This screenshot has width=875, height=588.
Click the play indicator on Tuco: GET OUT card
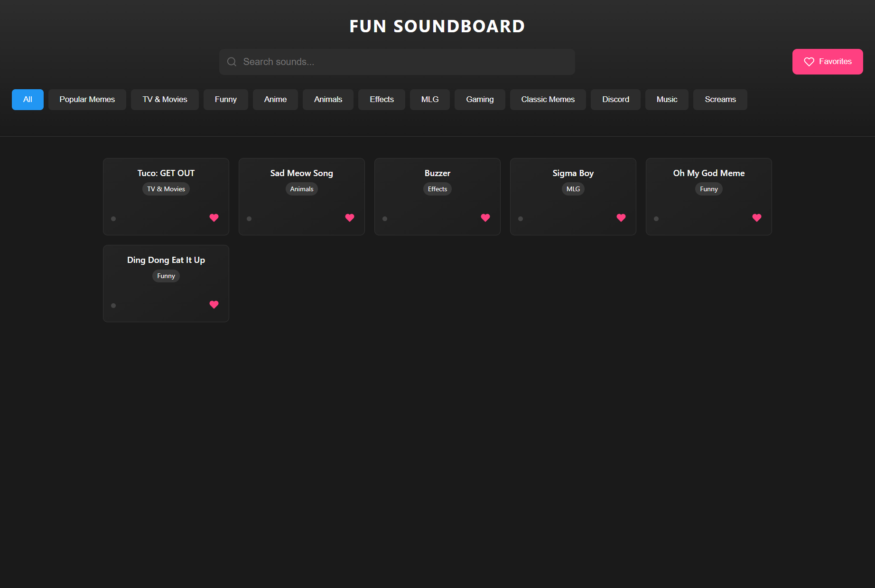tap(113, 218)
